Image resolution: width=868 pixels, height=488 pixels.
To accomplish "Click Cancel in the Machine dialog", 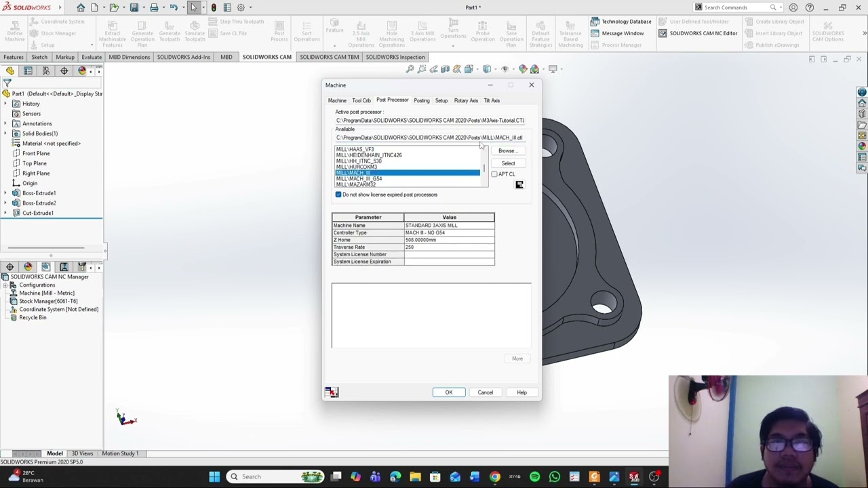I will pyautogui.click(x=486, y=392).
